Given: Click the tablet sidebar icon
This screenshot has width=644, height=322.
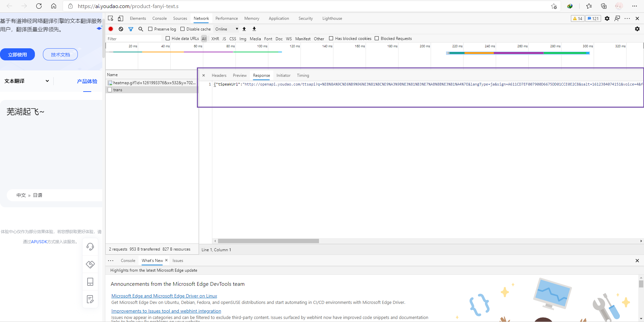Looking at the screenshot, I should [90, 282].
